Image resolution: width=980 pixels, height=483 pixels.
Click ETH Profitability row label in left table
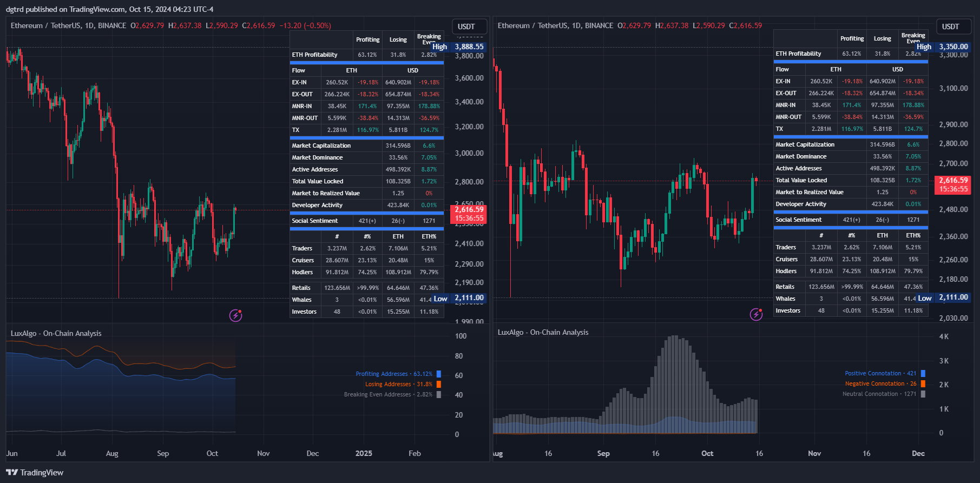pos(314,55)
